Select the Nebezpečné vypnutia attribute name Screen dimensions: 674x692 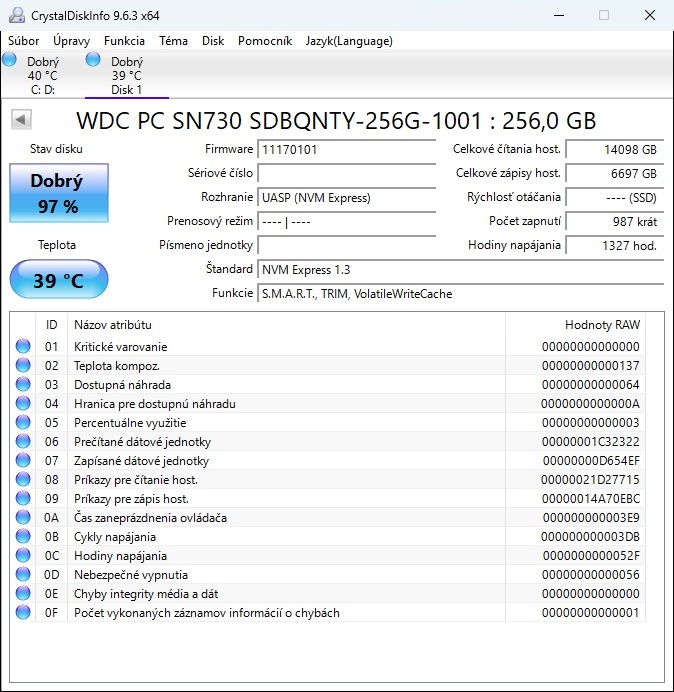click(x=131, y=575)
